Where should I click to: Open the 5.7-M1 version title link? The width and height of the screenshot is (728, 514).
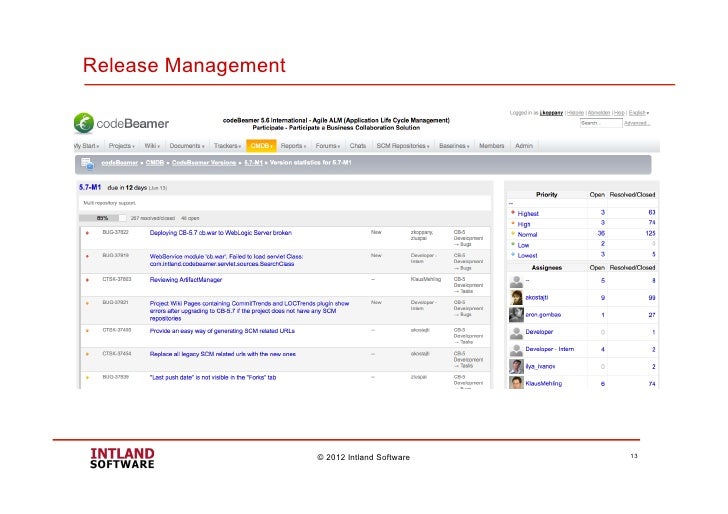tap(90, 187)
